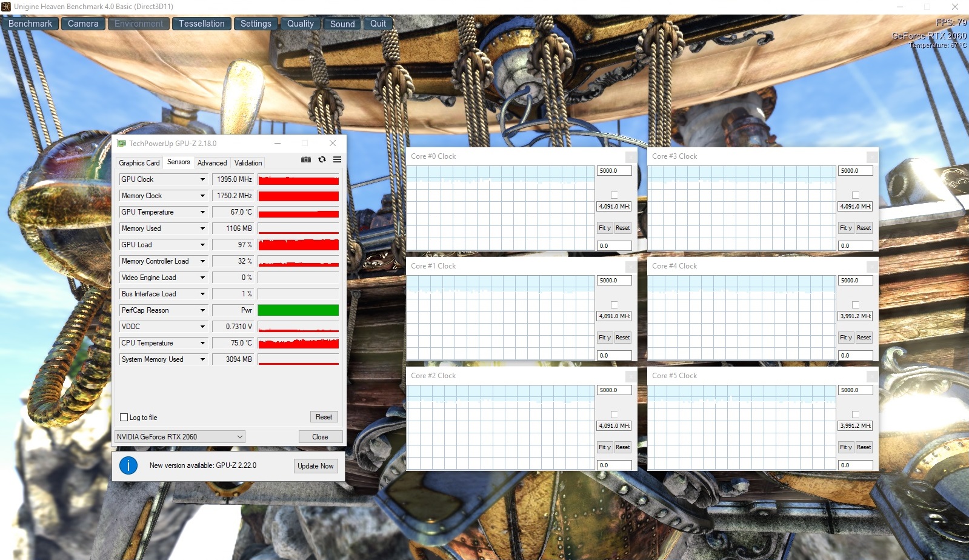Screen dimensions: 969x560
Task: Click Quit in the Heaven menu
Action: click(x=378, y=24)
